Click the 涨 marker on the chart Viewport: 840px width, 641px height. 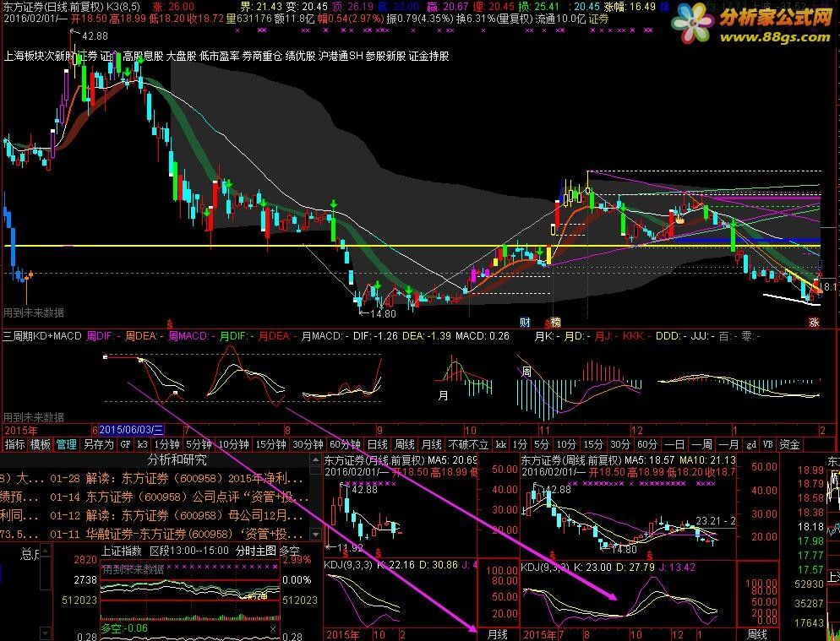[815, 322]
